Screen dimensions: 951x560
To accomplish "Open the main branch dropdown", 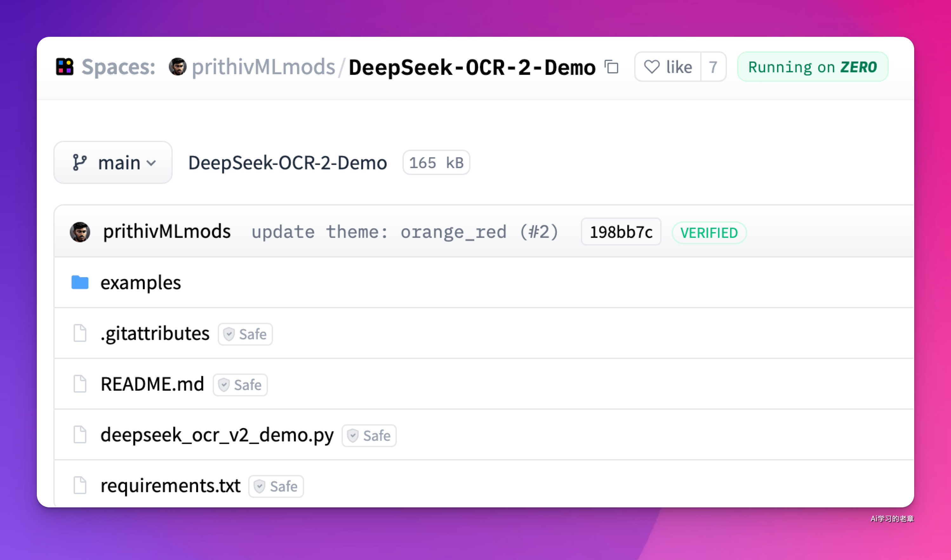I will (x=113, y=163).
